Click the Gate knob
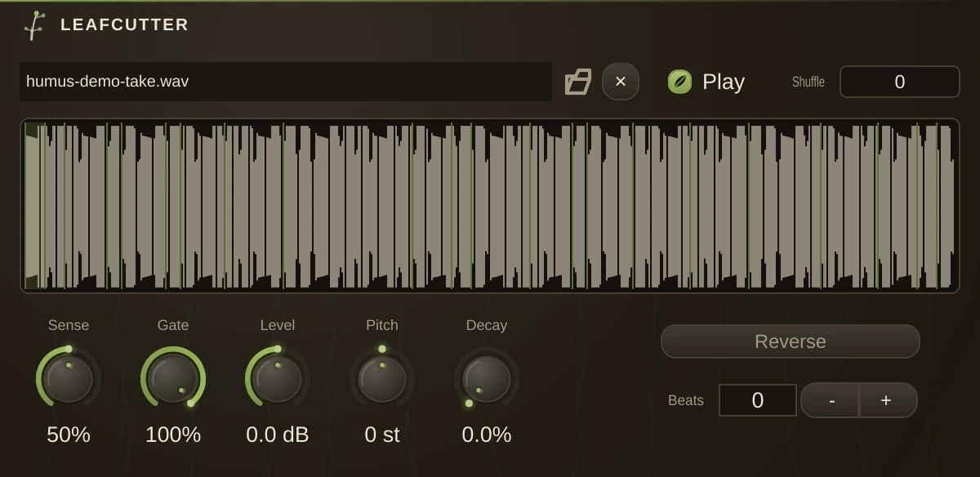 (173, 379)
